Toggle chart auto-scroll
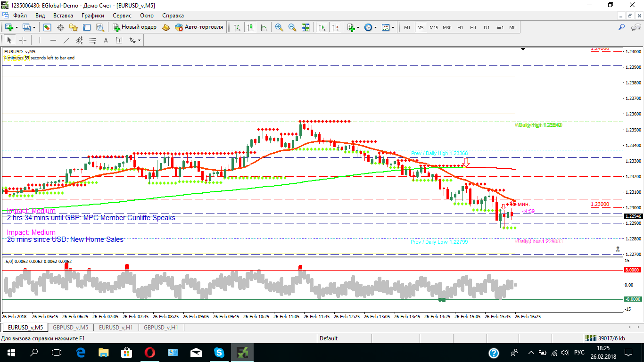 (x=322, y=27)
